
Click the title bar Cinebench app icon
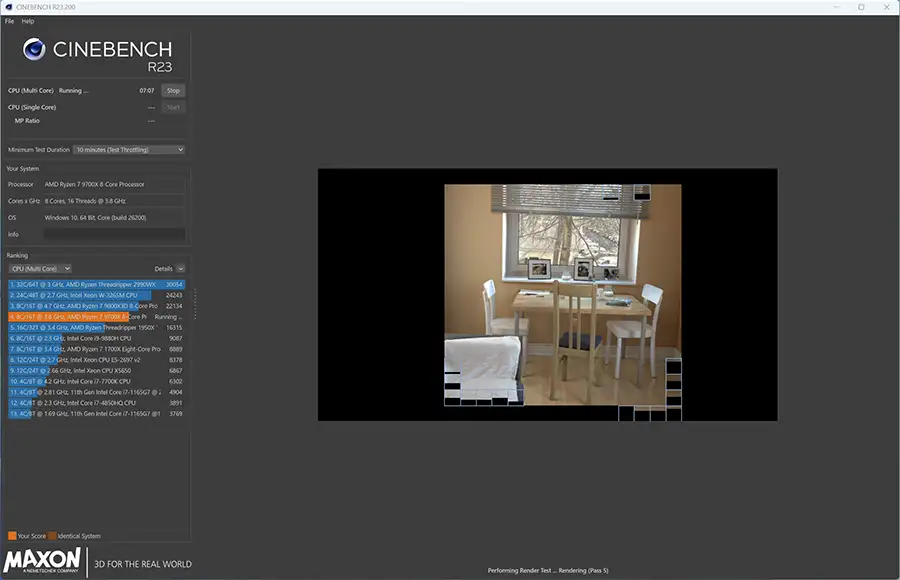(8, 7)
